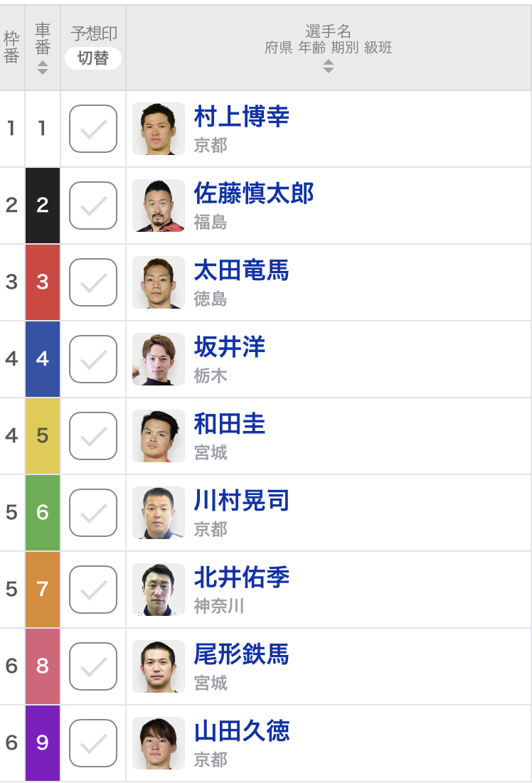Select the purple car number 9 cell

43,743
